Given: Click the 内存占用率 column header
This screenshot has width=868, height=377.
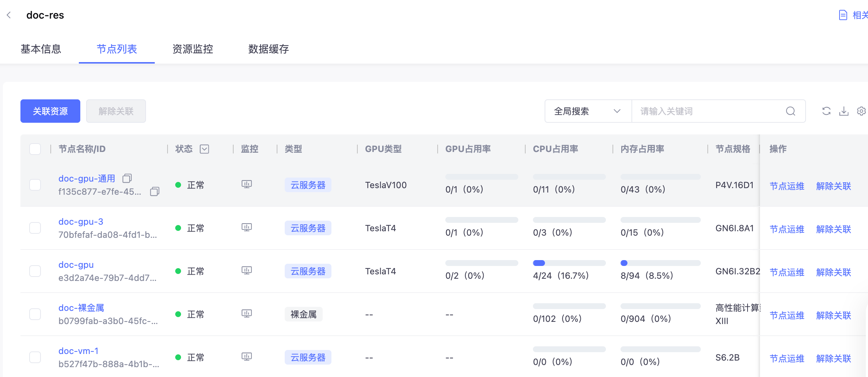Looking at the screenshot, I should point(642,149).
